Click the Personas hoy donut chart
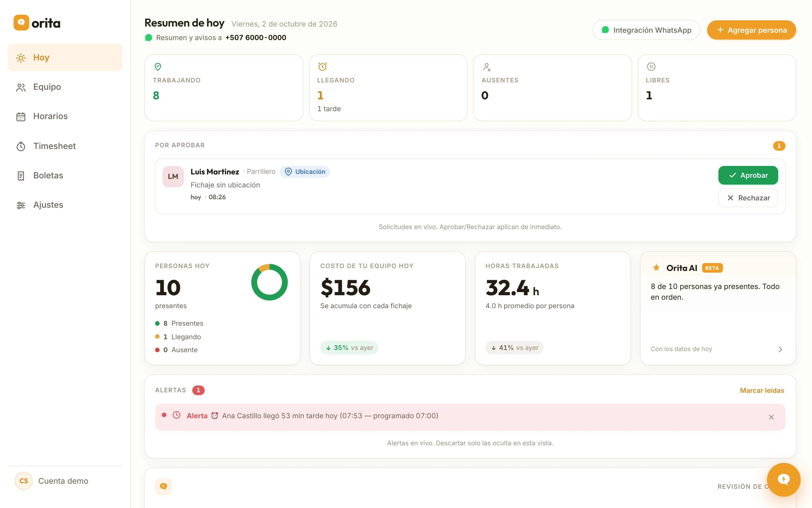The width and height of the screenshot is (812, 508). coord(269,282)
